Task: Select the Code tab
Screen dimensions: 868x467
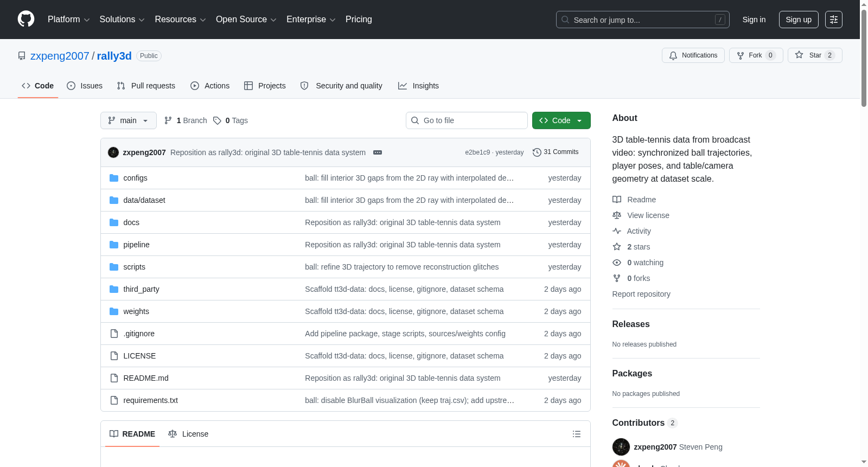Action: coord(38,86)
